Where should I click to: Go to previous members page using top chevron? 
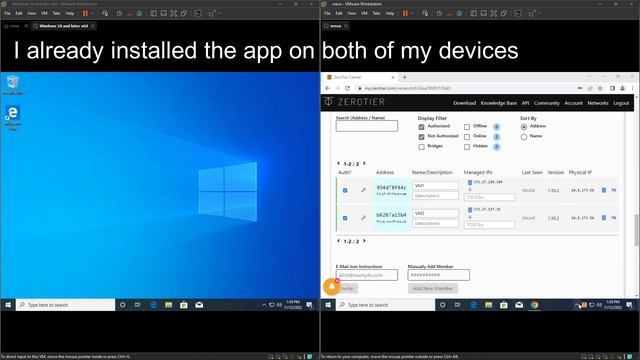pyautogui.click(x=338, y=163)
